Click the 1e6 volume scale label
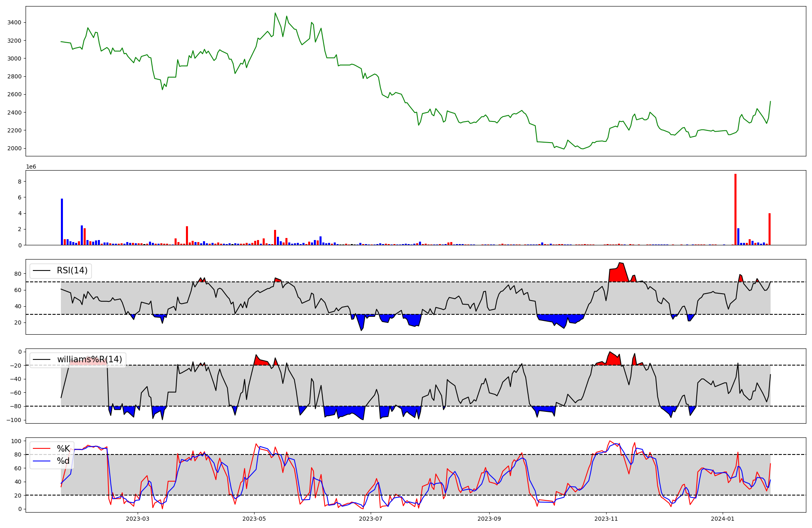Image resolution: width=812 pixels, height=528 pixels. 31,167
